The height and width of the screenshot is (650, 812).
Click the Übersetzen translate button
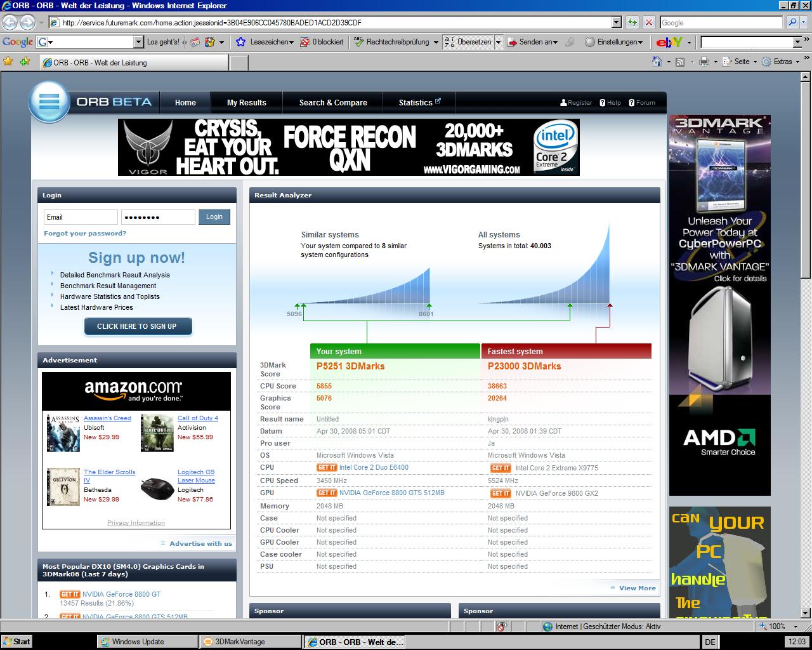tap(467, 42)
